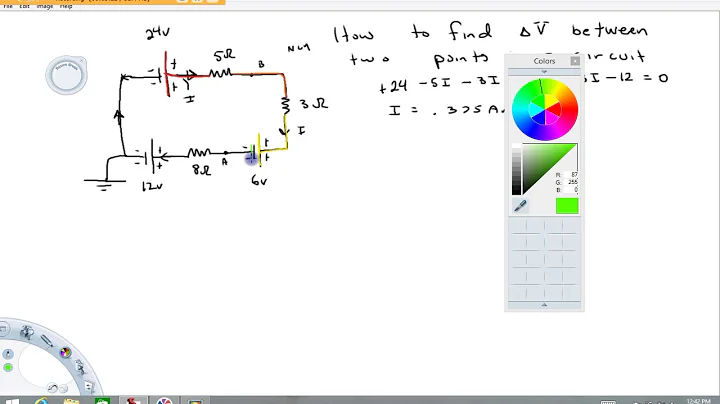Click the Colors panel title bar

[x=544, y=61]
